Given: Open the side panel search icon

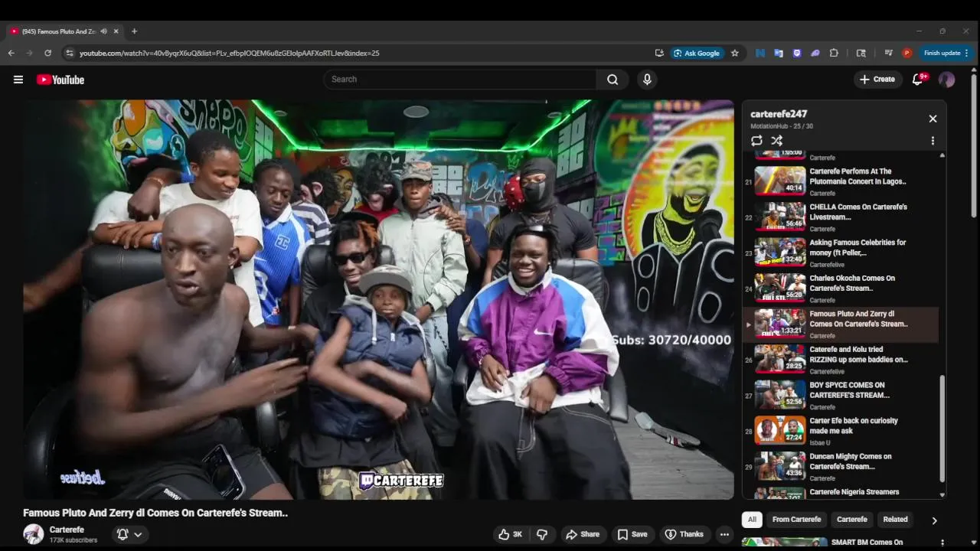Looking at the screenshot, I should [x=861, y=53].
